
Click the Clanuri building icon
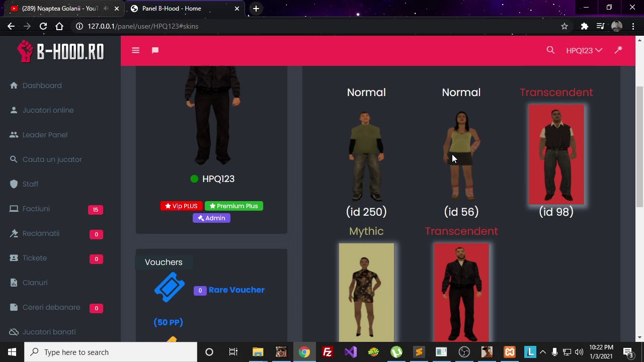coord(14,283)
